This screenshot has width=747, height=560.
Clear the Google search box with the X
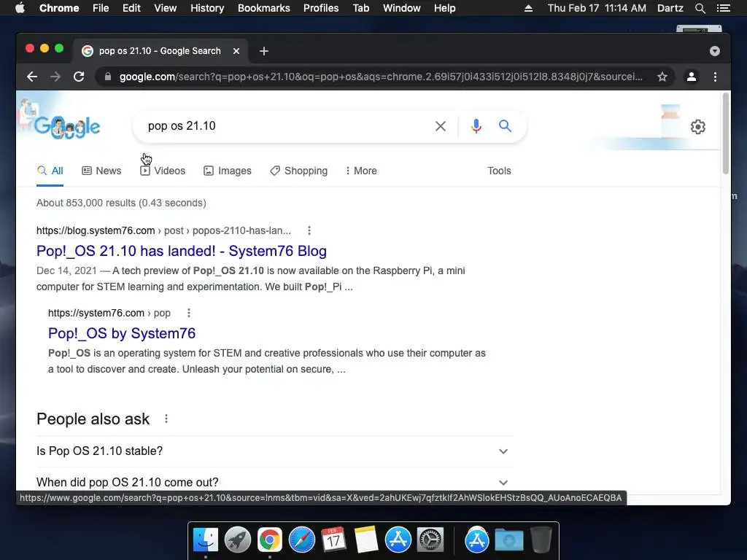point(441,126)
